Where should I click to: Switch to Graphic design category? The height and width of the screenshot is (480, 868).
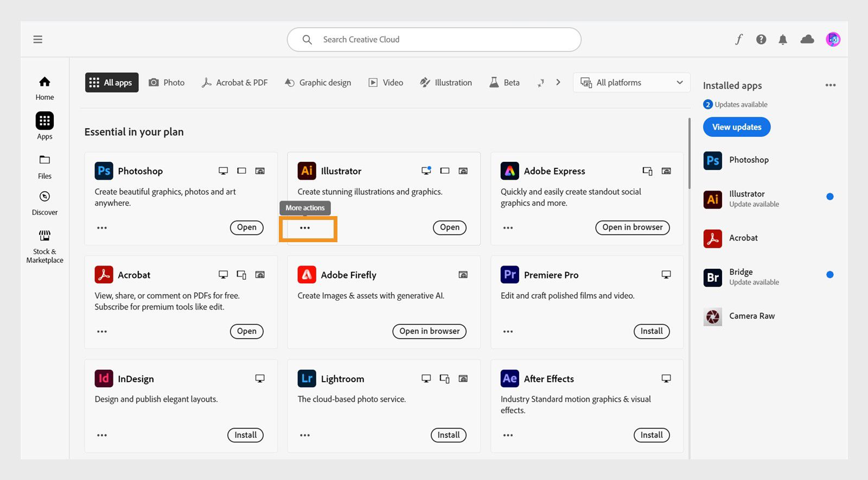(x=318, y=83)
